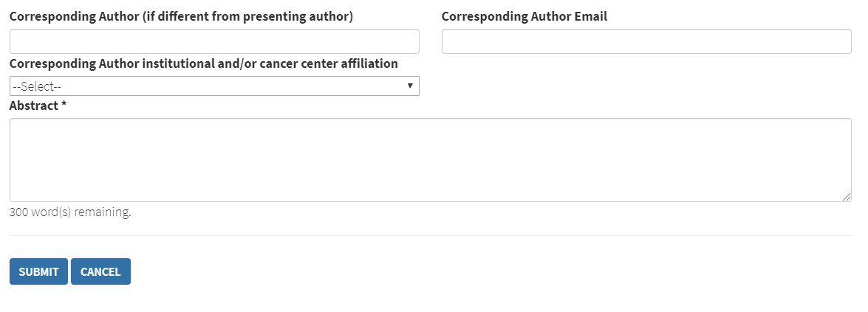This screenshot has height=312, width=868.
Task: Click the "--Select--" placeholder text
Action: pos(36,86)
